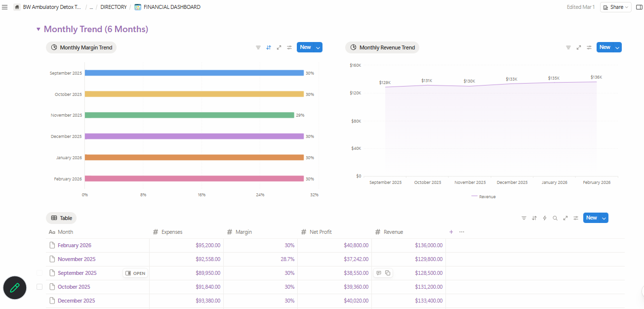Screen dimensions: 644x309
Task: Open view settings for Monthly Revenue Trend
Action: pos(589,47)
